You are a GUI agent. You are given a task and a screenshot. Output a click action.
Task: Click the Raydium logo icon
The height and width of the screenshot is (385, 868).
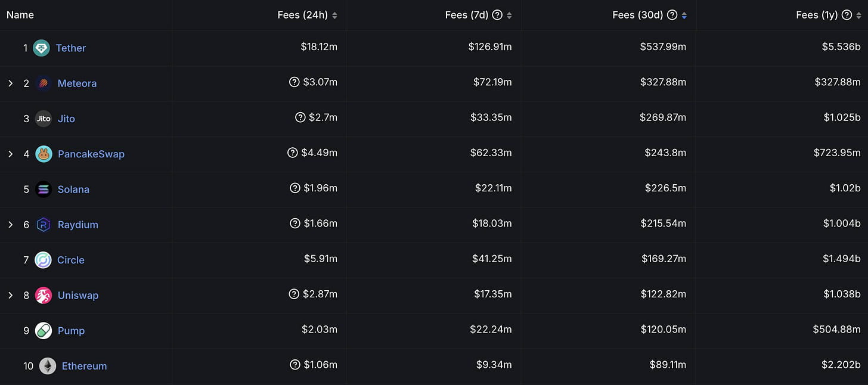pos(44,225)
